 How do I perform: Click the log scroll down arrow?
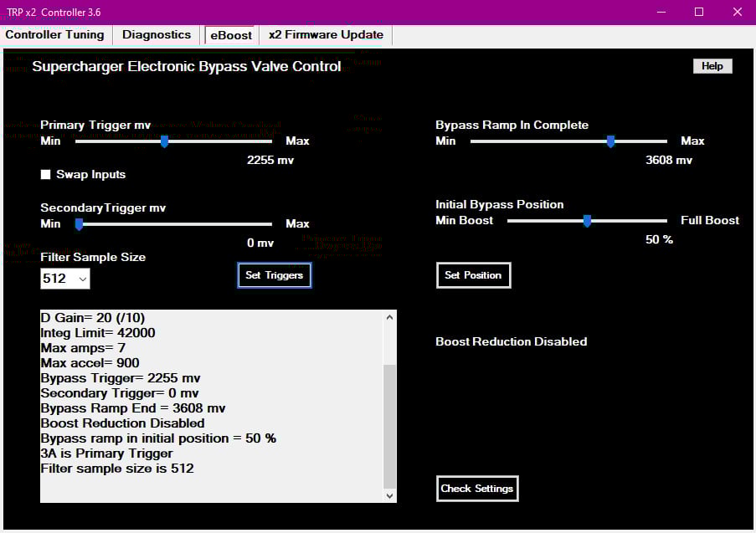[389, 495]
